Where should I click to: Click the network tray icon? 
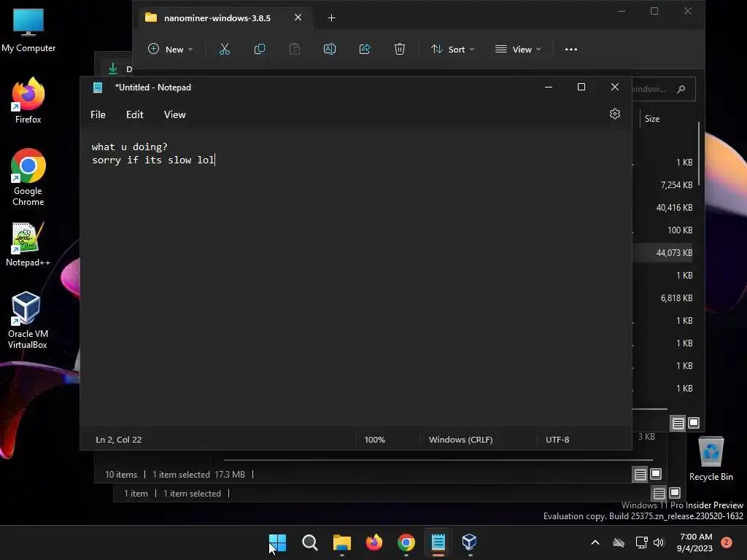point(642,542)
